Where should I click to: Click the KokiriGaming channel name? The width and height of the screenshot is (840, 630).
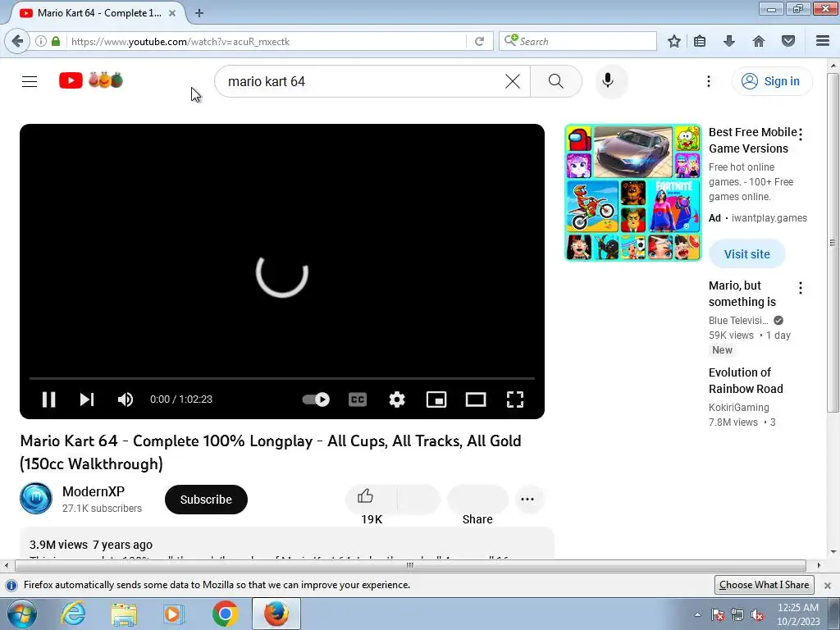(x=739, y=407)
